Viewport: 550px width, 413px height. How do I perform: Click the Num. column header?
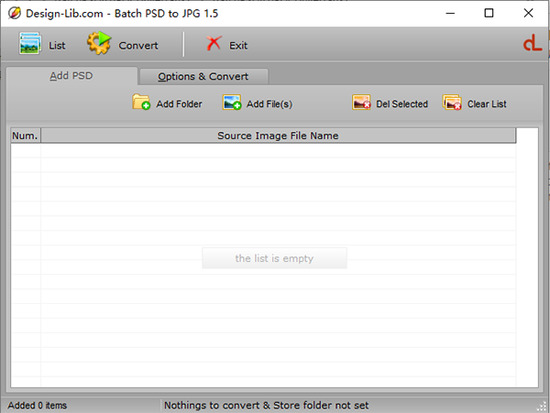[26, 135]
